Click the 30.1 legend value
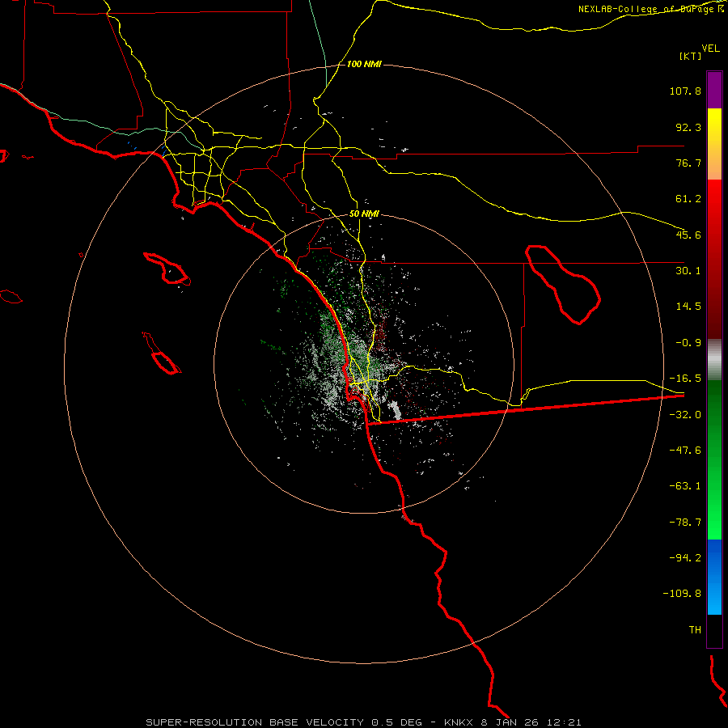728x728 pixels. click(688, 271)
